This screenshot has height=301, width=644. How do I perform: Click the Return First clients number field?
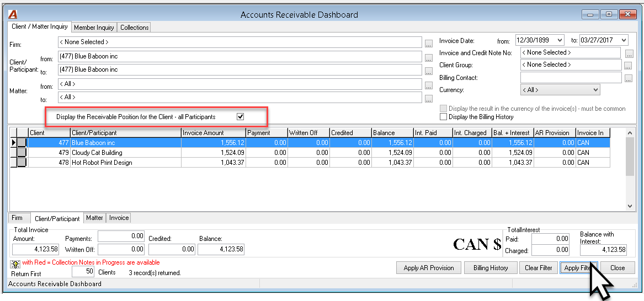pos(83,272)
